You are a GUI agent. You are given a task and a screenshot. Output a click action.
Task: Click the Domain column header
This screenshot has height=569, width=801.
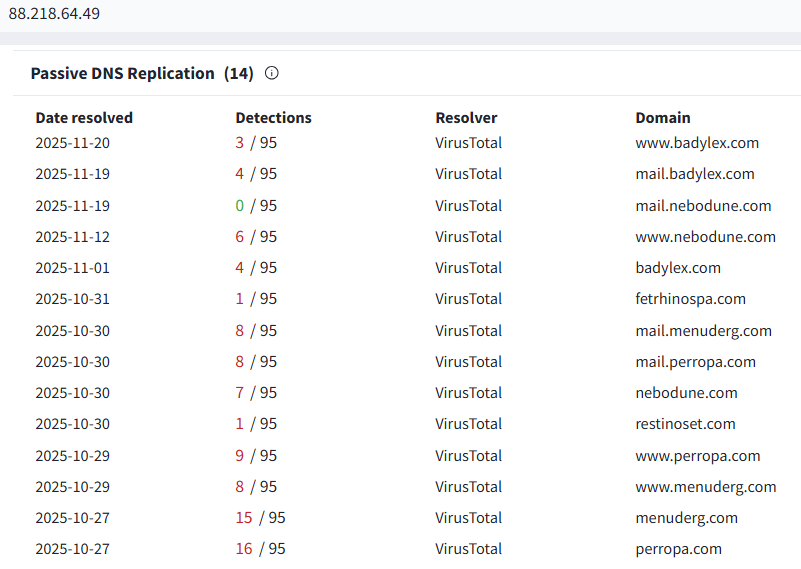[663, 118]
